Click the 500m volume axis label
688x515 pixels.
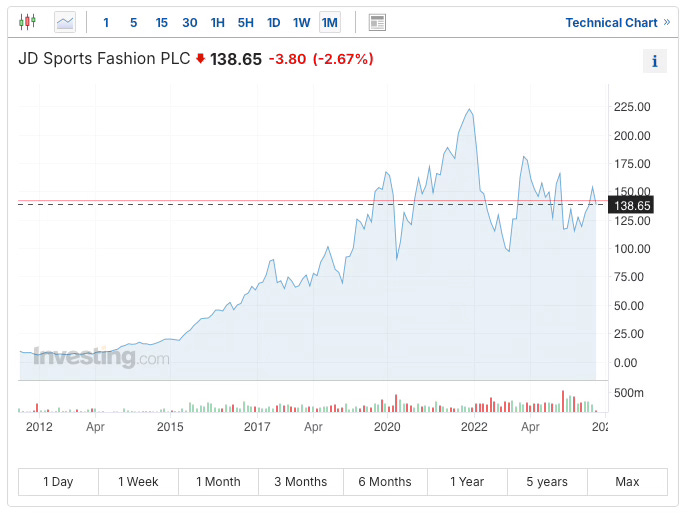[629, 393]
